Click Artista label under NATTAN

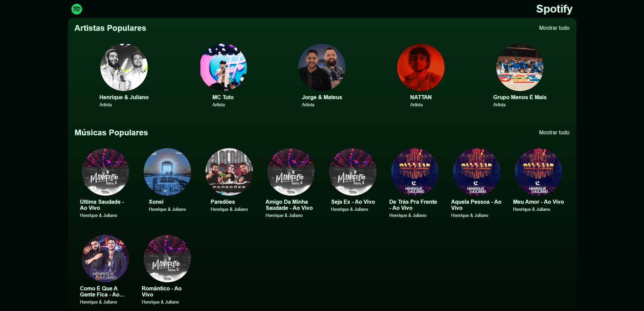[416, 105]
